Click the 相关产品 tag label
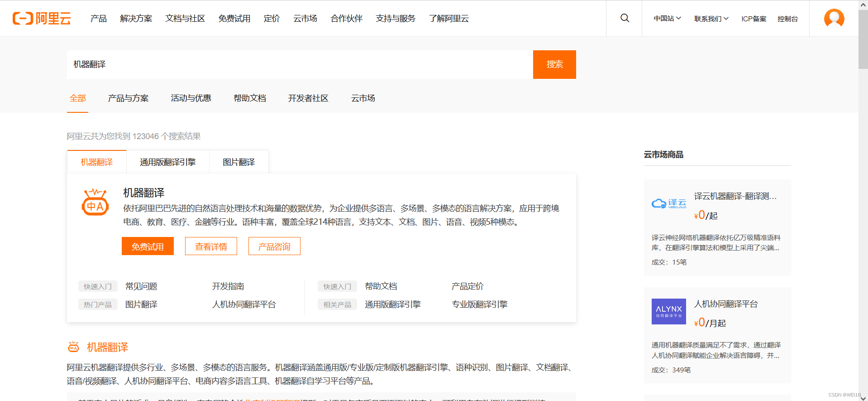Viewport: 868px width, 401px height. [x=338, y=304]
